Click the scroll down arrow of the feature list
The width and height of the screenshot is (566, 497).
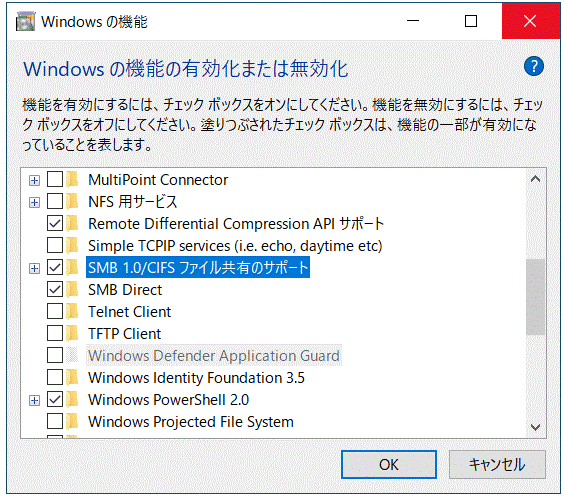(535, 427)
